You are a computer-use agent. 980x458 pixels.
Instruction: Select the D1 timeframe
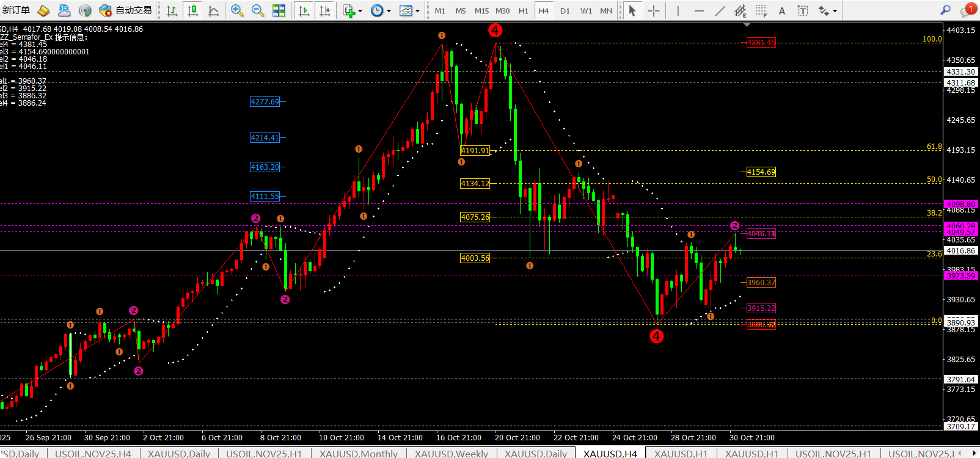(565, 11)
